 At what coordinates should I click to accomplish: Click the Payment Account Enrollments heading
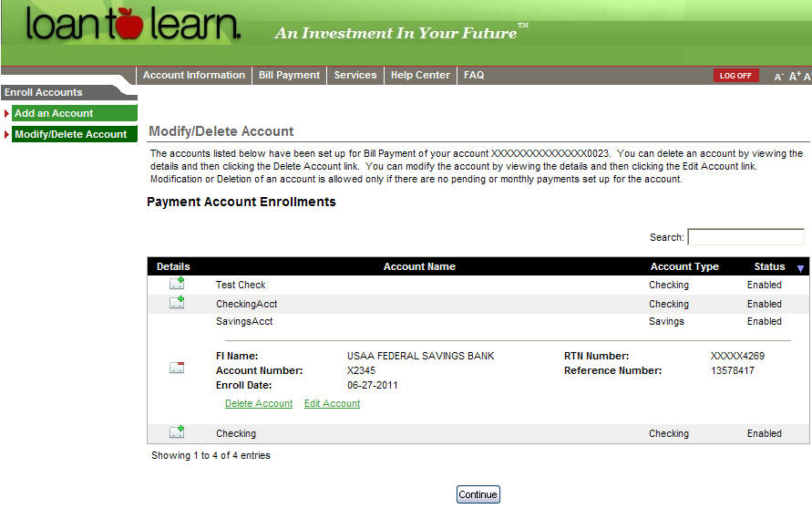pyautogui.click(x=242, y=202)
